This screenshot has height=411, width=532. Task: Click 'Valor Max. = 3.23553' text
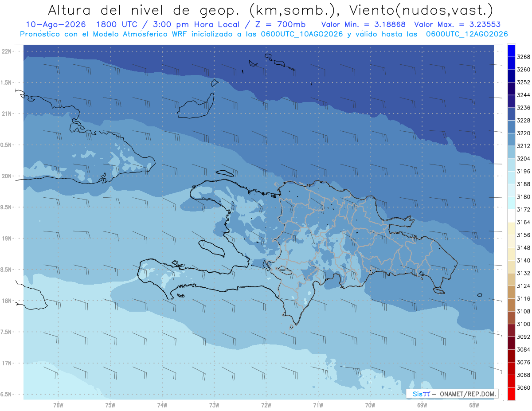coord(458,24)
